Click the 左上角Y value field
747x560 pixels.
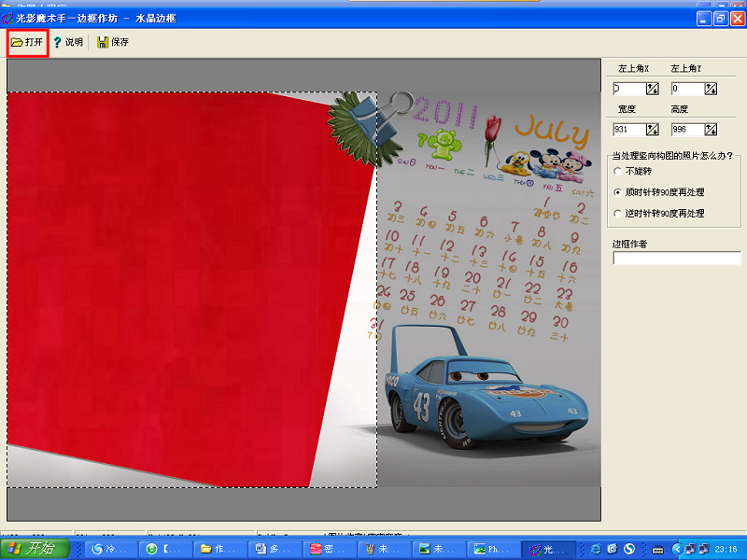(687, 89)
